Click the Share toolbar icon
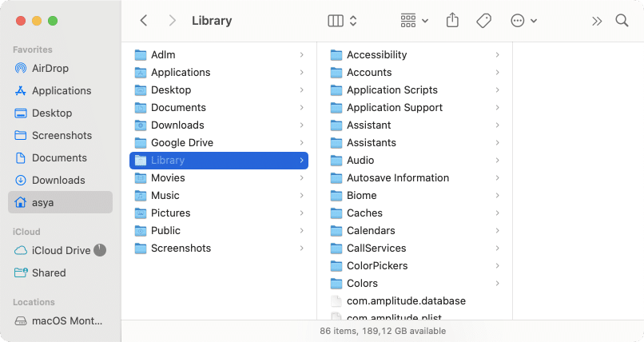 tap(452, 20)
